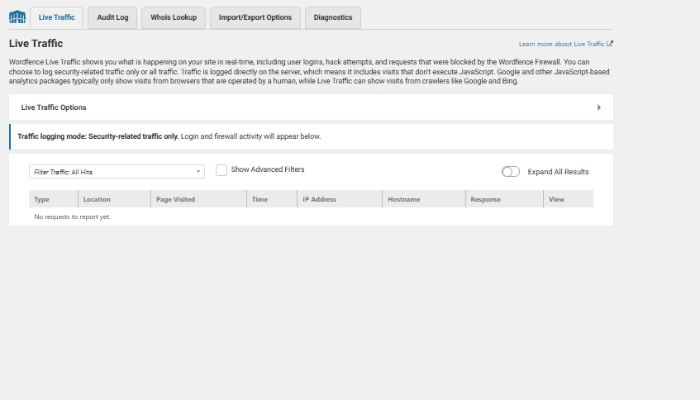Click the Location column header
This screenshot has width=700, height=400.
coord(114,199)
